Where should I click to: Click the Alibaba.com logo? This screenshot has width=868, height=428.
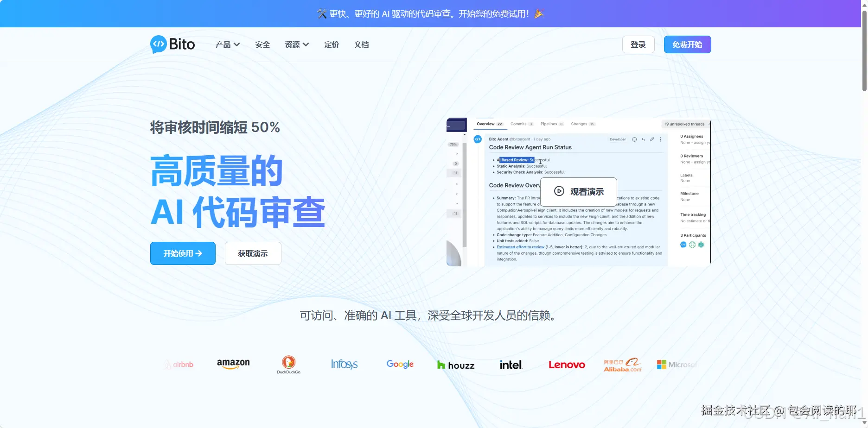click(x=623, y=365)
